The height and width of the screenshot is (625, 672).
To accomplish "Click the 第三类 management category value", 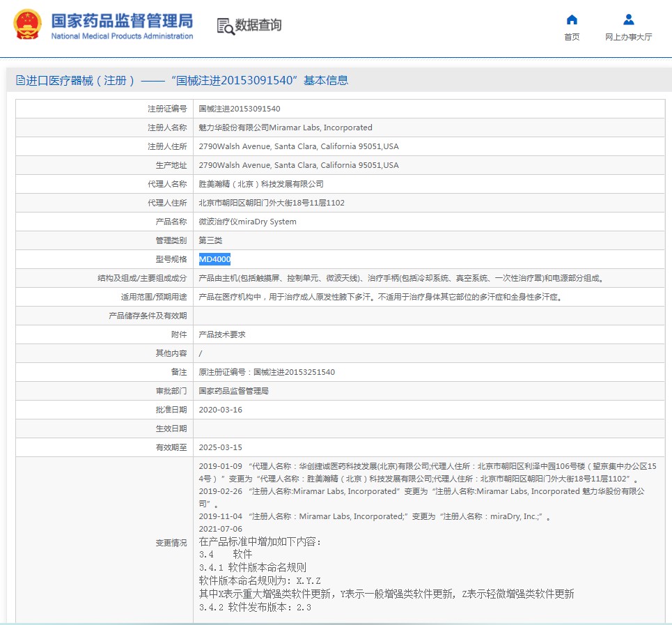I will click(x=210, y=240).
